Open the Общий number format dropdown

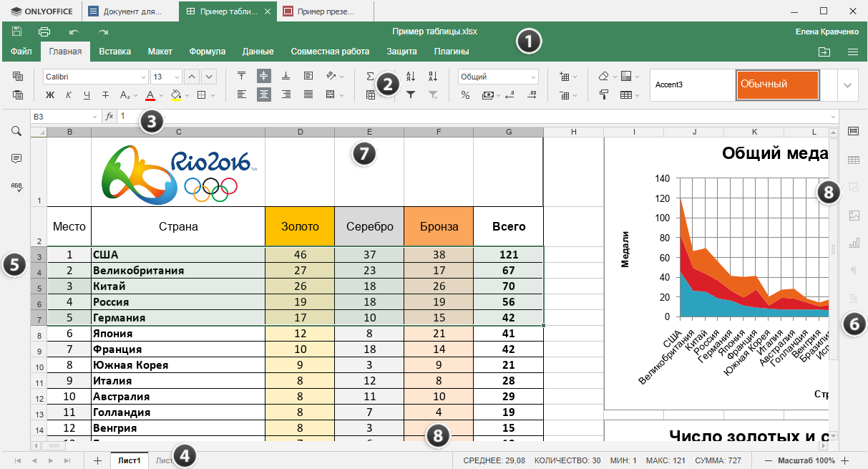(534, 77)
